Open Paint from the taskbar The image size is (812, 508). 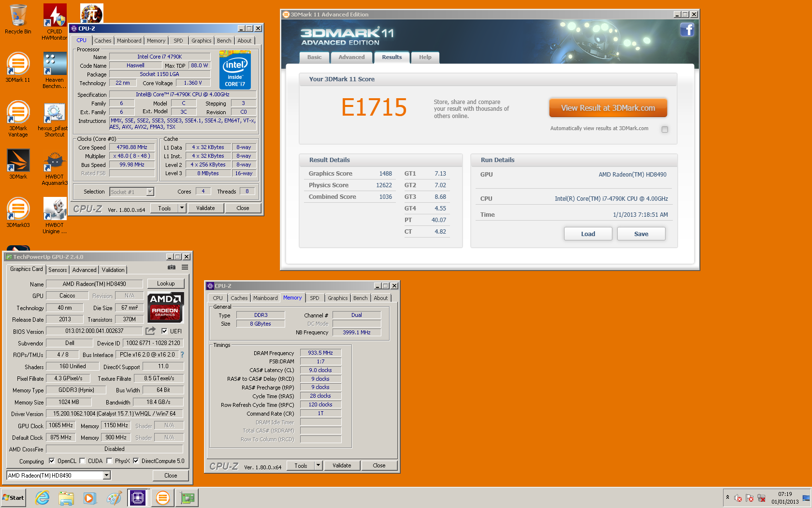(114, 497)
